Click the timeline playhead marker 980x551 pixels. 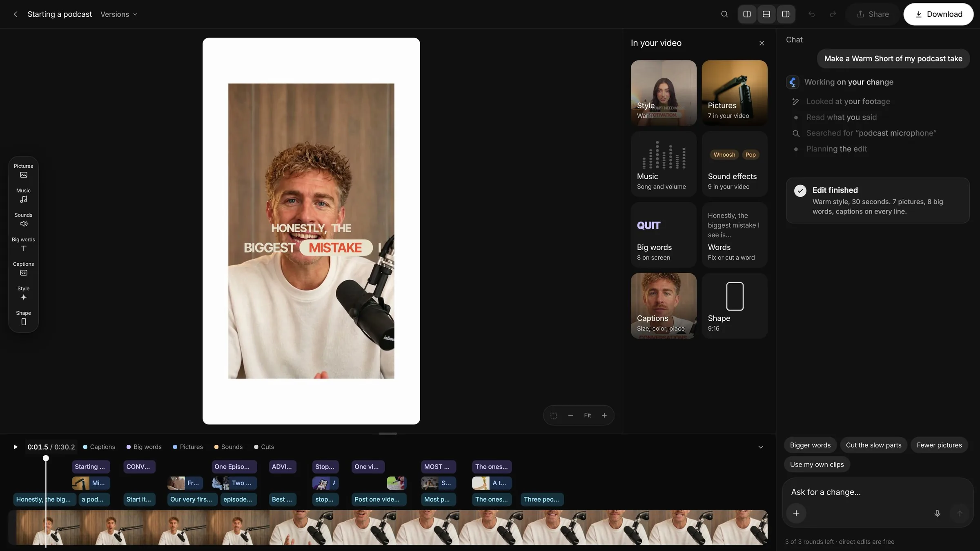click(46, 458)
